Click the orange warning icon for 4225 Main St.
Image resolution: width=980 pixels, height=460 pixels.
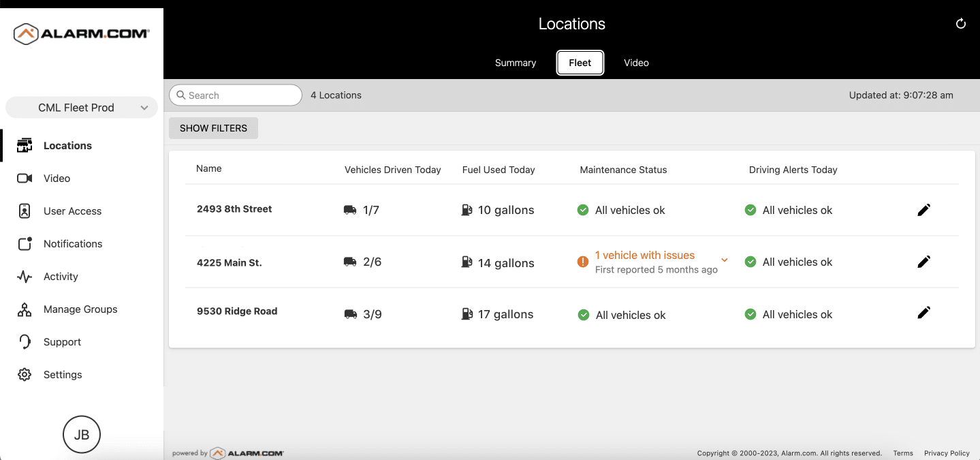click(x=583, y=262)
